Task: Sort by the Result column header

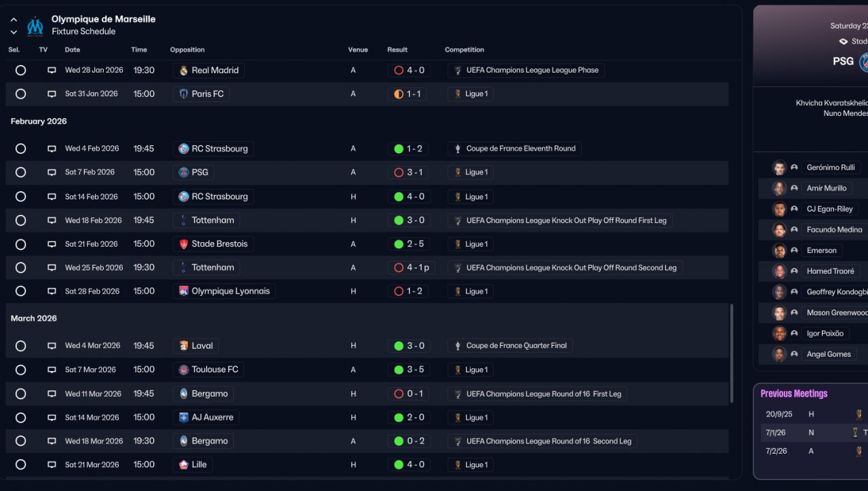Action: coord(397,50)
